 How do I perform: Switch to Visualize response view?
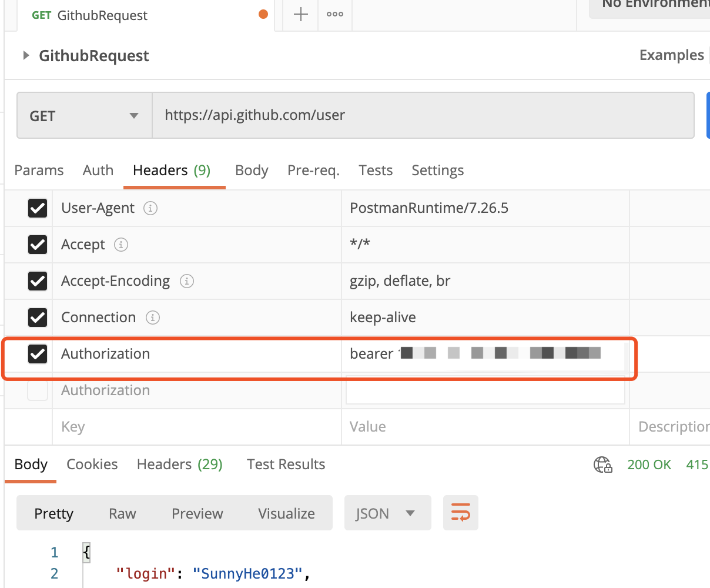pos(286,513)
